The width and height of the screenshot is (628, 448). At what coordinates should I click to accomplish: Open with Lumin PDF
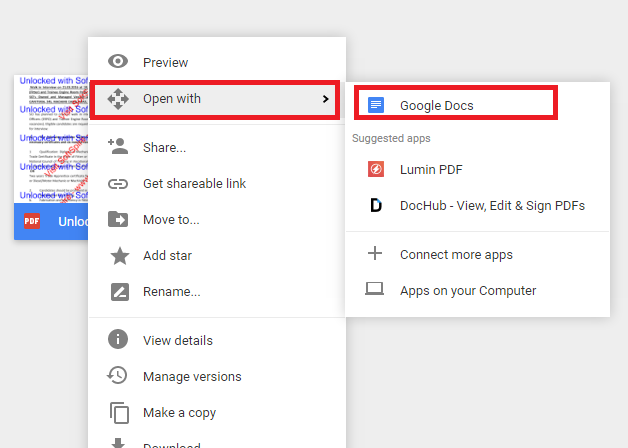pyautogui.click(x=477, y=169)
